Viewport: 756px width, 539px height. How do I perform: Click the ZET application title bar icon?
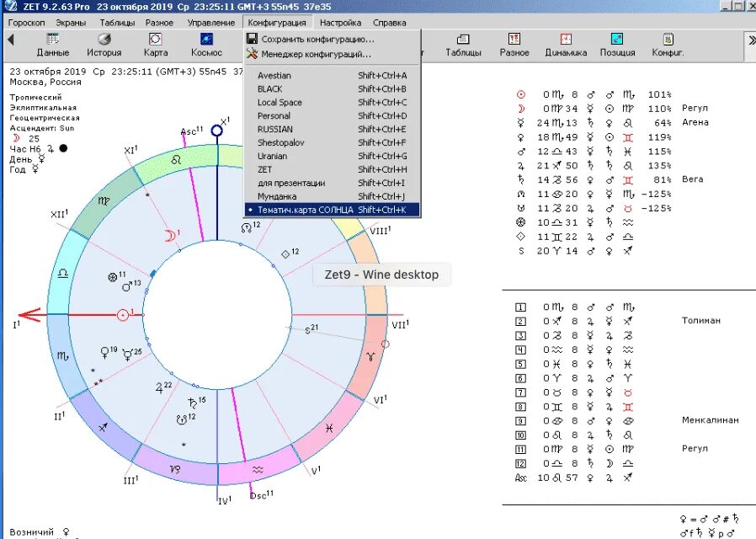11,6
